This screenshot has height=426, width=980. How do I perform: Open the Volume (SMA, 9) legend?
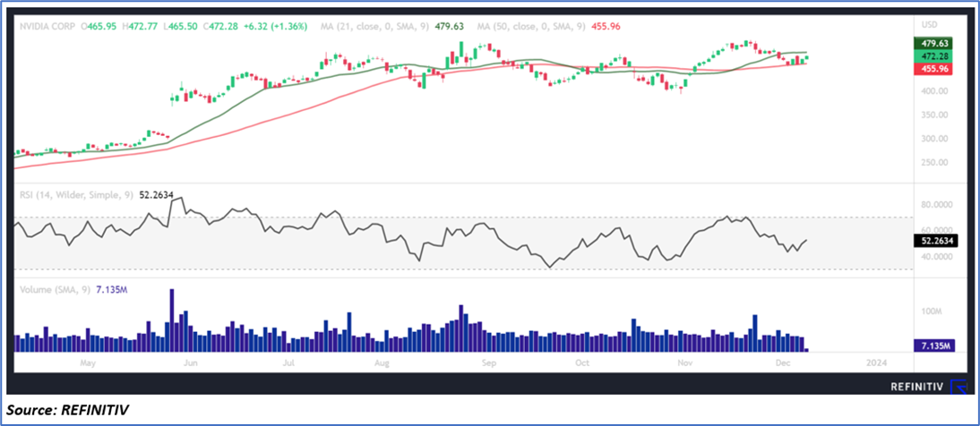point(56,290)
